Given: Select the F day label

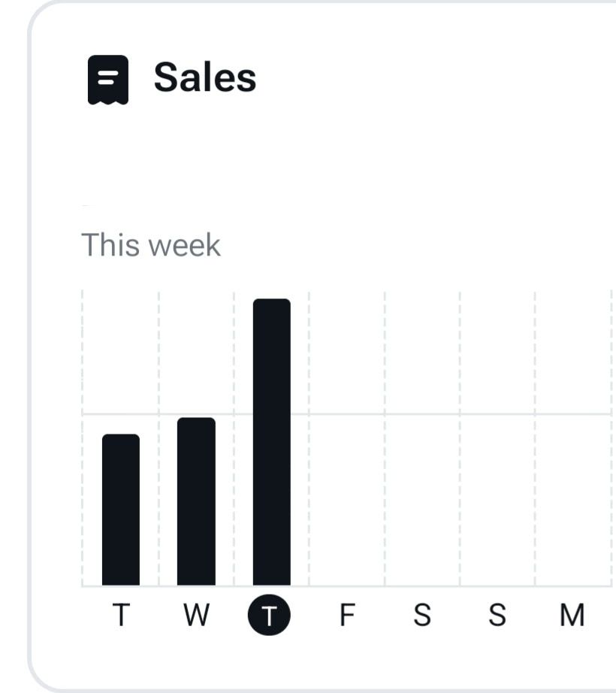Looking at the screenshot, I should click(x=348, y=615).
